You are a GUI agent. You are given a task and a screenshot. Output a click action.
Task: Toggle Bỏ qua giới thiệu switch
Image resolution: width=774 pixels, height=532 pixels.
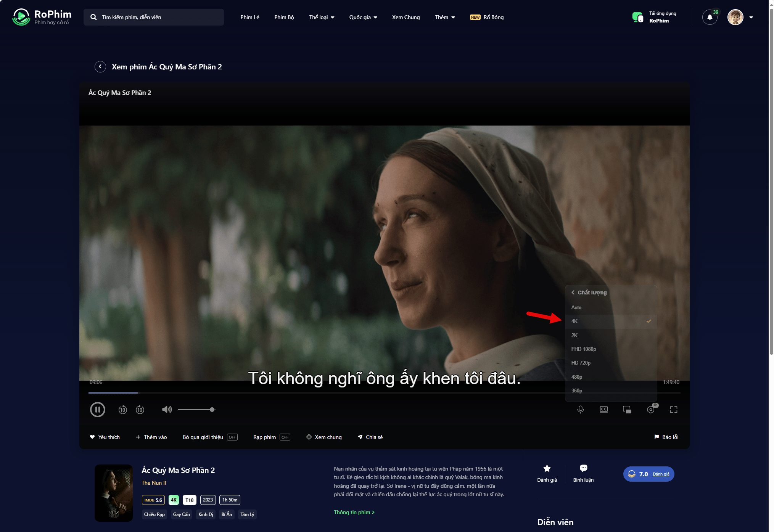pyautogui.click(x=232, y=437)
